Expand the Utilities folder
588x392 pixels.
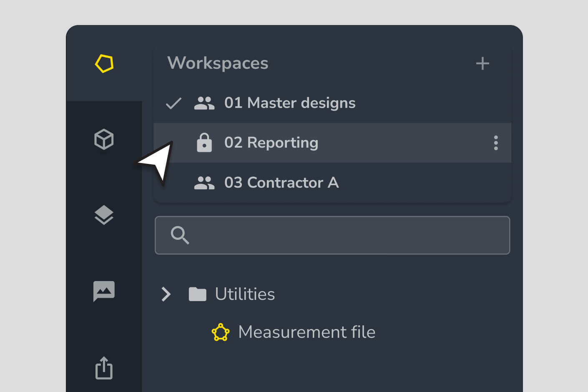click(166, 294)
